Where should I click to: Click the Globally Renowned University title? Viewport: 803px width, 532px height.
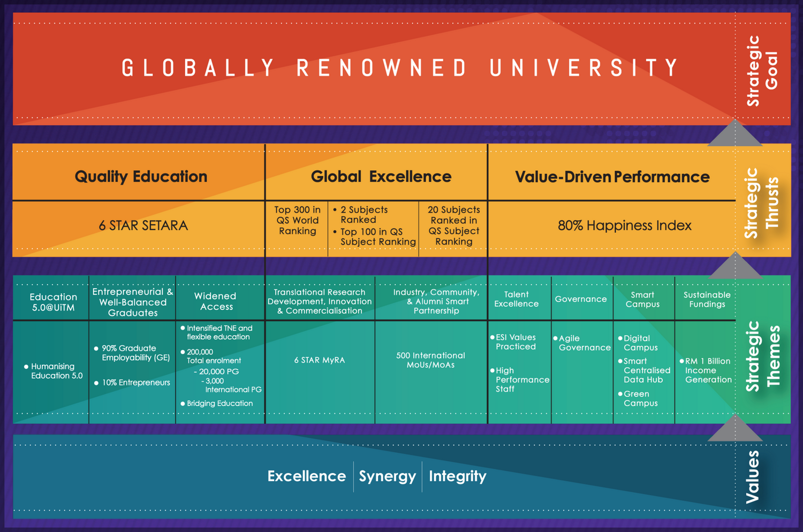[400, 69]
